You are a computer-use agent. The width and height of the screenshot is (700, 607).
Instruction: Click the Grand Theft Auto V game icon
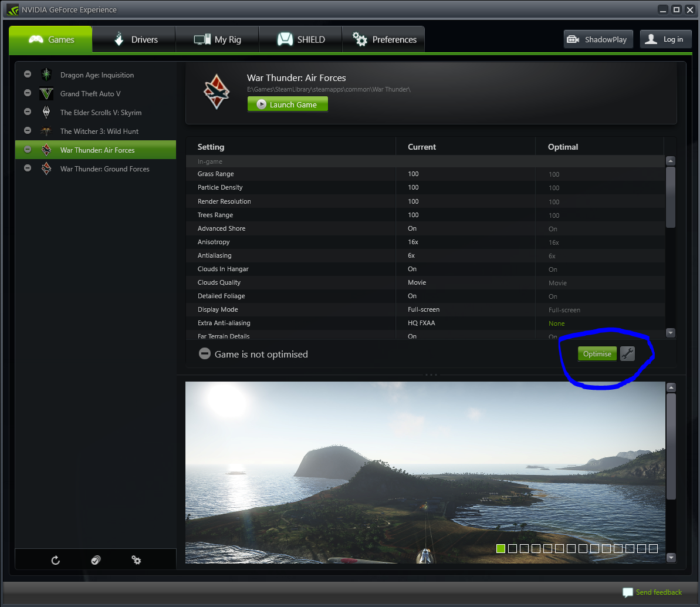pyautogui.click(x=46, y=93)
